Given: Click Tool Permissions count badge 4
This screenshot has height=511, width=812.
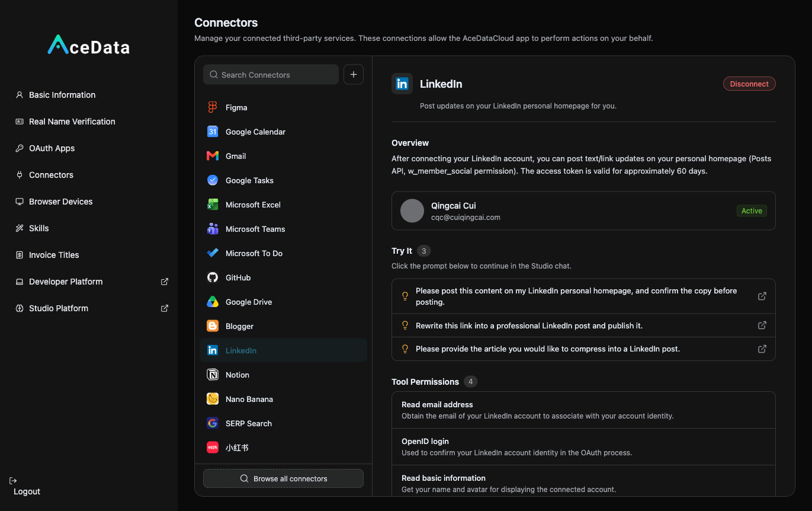Looking at the screenshot, I should 471,382.
